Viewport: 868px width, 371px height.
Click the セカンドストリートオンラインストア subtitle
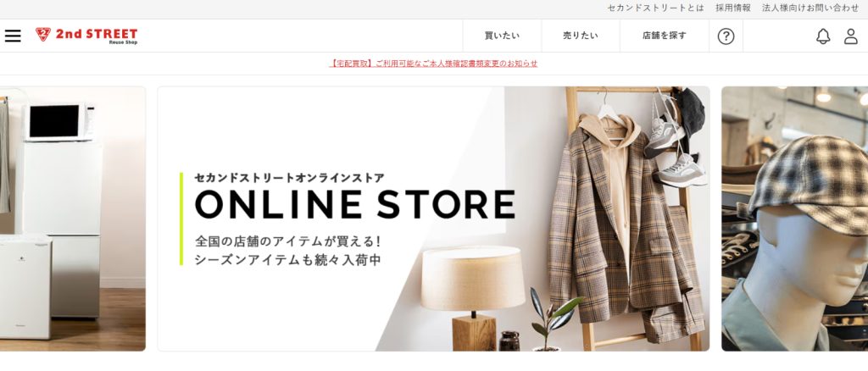289,178
